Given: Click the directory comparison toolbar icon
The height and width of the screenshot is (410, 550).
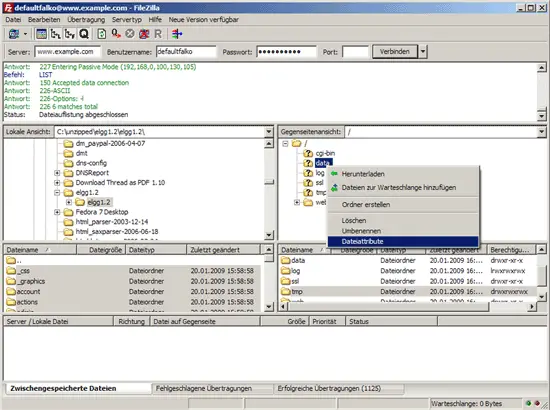Looking at the screenshot, I should click(x=177, y=34).
